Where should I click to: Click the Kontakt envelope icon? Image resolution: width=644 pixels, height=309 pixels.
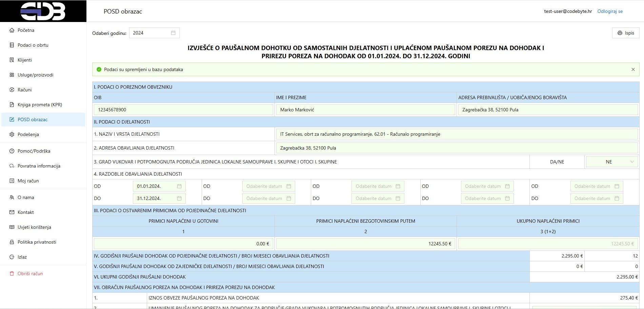point(12,212)
